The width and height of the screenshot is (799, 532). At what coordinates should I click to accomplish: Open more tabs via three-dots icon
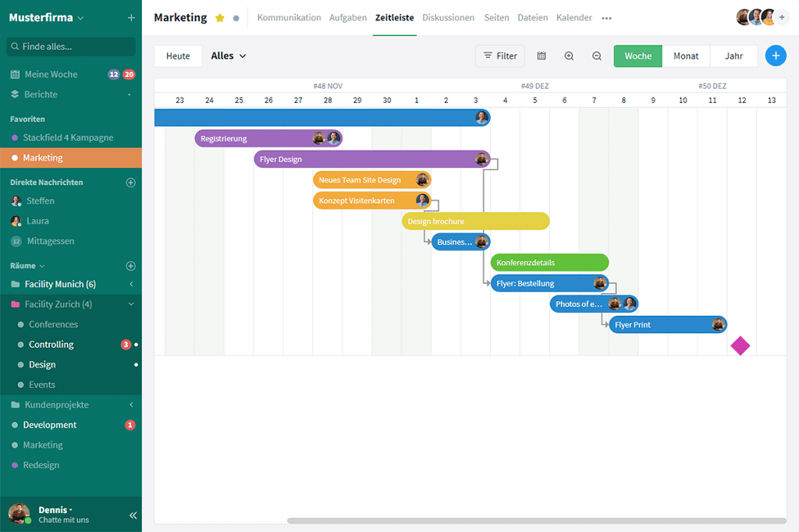(607, 18)
